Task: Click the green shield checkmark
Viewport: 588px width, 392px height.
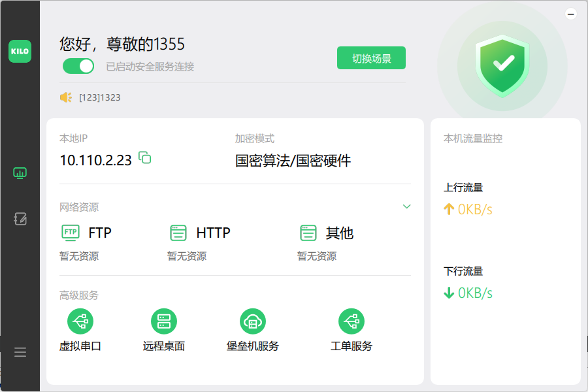Action: pyautogui.click(x=502, y=64)
